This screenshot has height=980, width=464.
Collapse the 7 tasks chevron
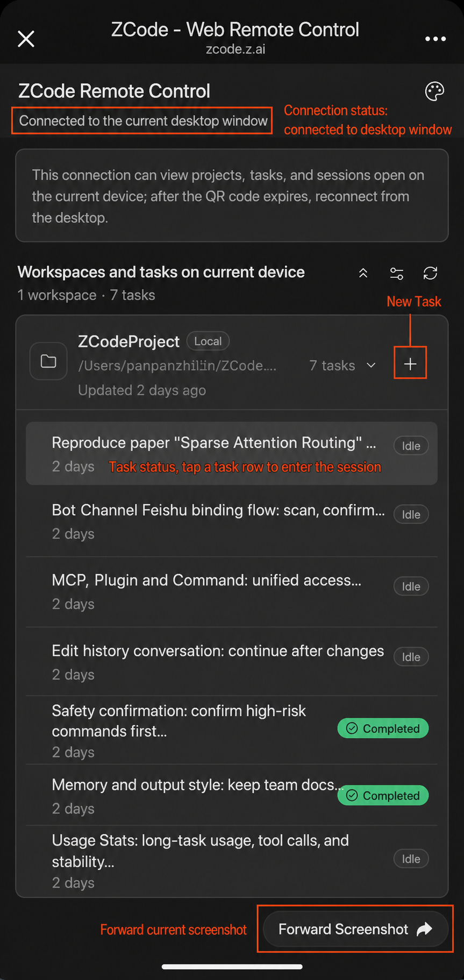371,366
